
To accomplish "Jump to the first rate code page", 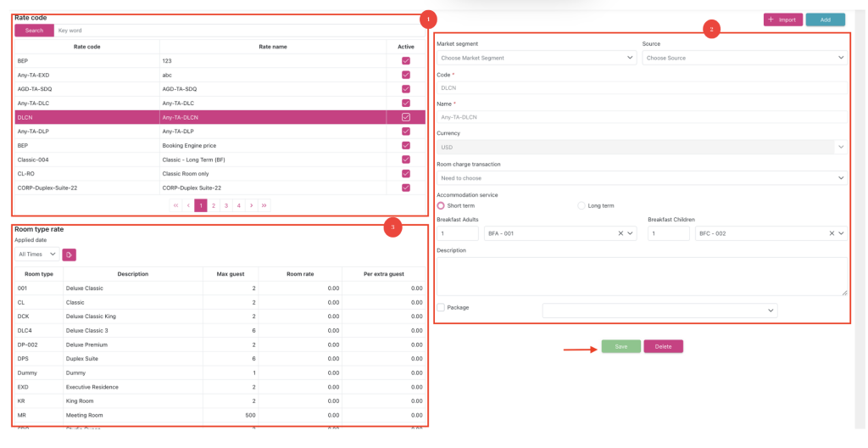I will [175, 205].
